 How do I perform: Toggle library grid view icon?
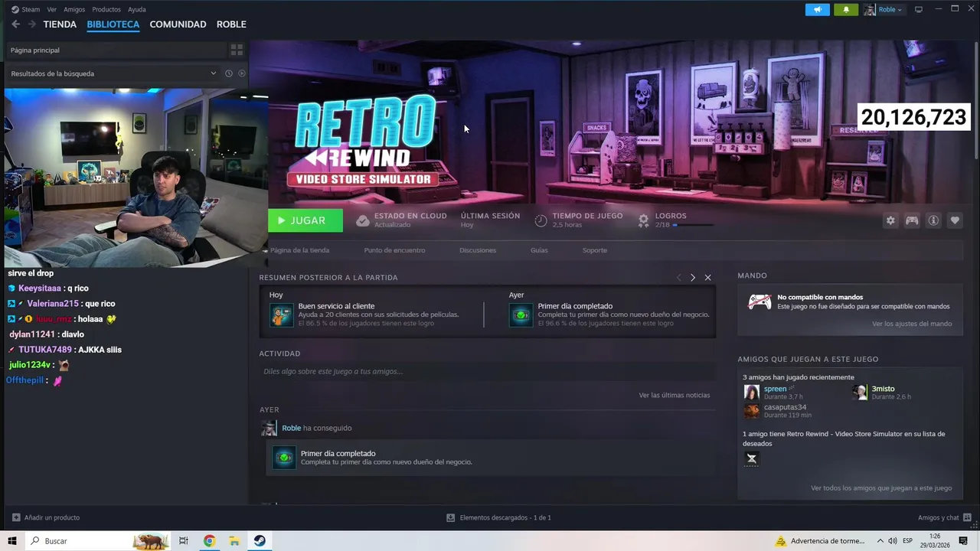(x=237, y=50)
